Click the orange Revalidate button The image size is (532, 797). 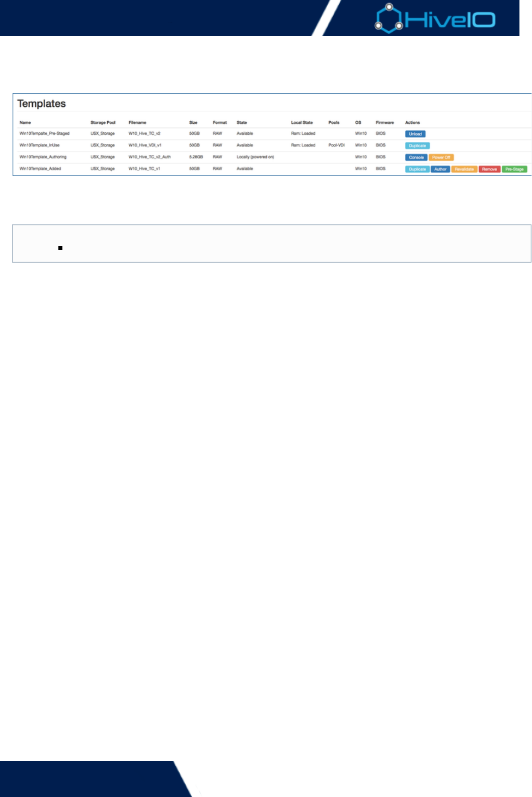(464, 169)
